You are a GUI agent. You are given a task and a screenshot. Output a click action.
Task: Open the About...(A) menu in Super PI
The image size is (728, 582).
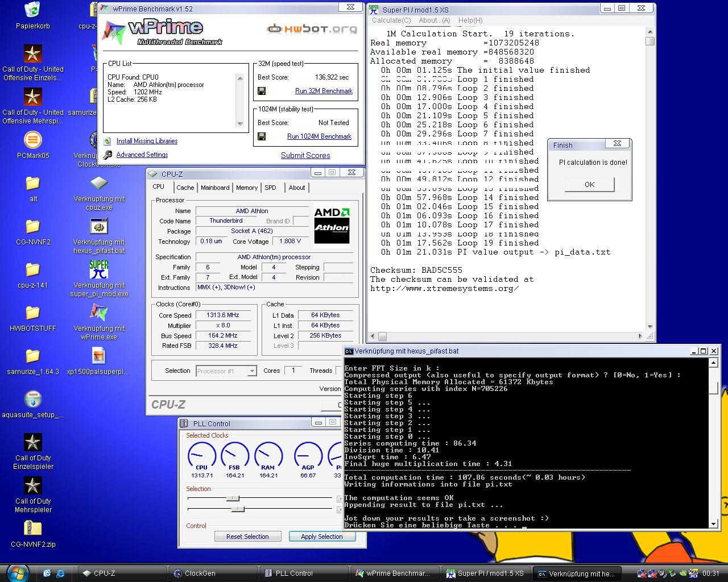(435, 20)
